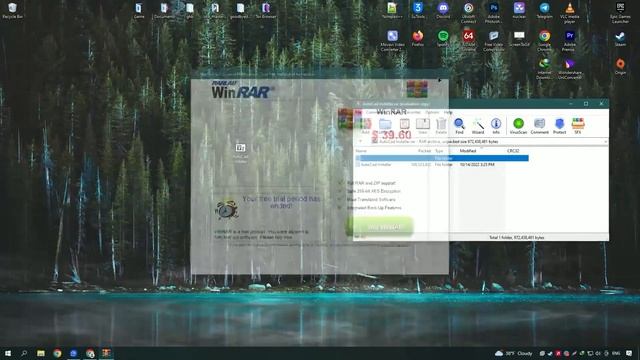Select the Wondershare UniConverter desktop icon
640x360 pixels.
point(569,69)
